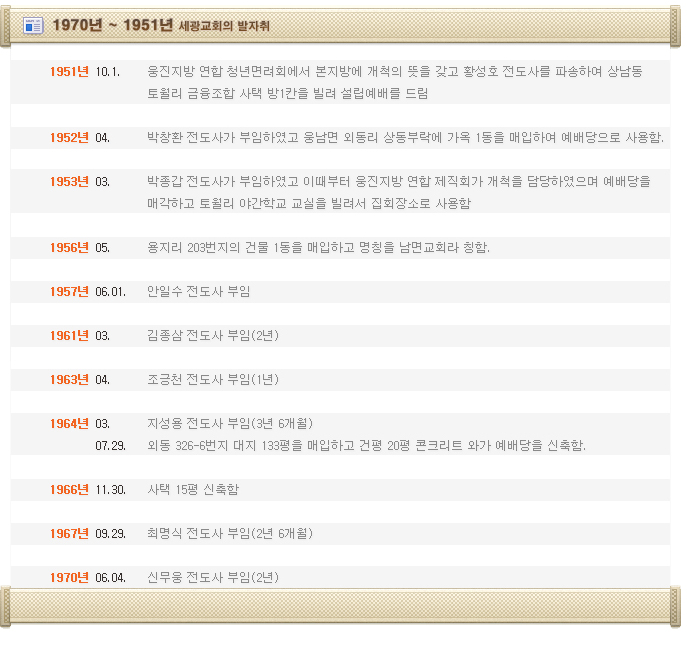The height and width of the screenshot is (650, 687).
Task: Select the year label '1967년'
Action: [x=69, y=533]
